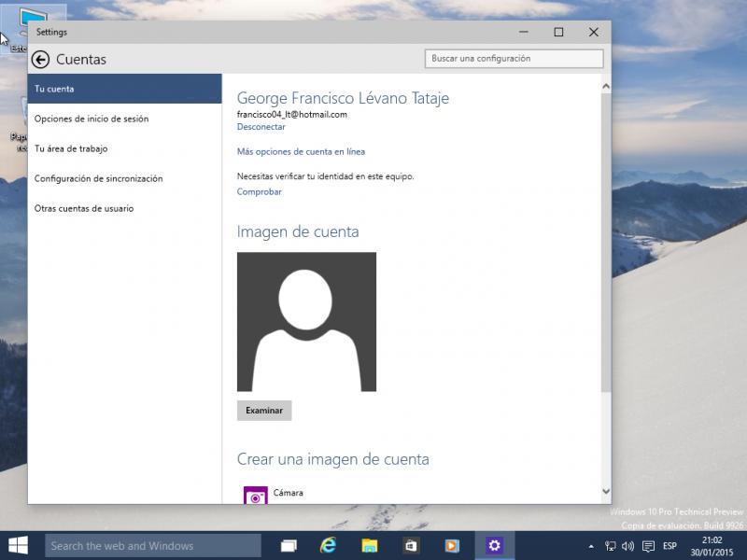The height and width of the screenshot is (560, 747).
Task: Click the Imagen de cuenta heading
Action: (x=298, y=231)
